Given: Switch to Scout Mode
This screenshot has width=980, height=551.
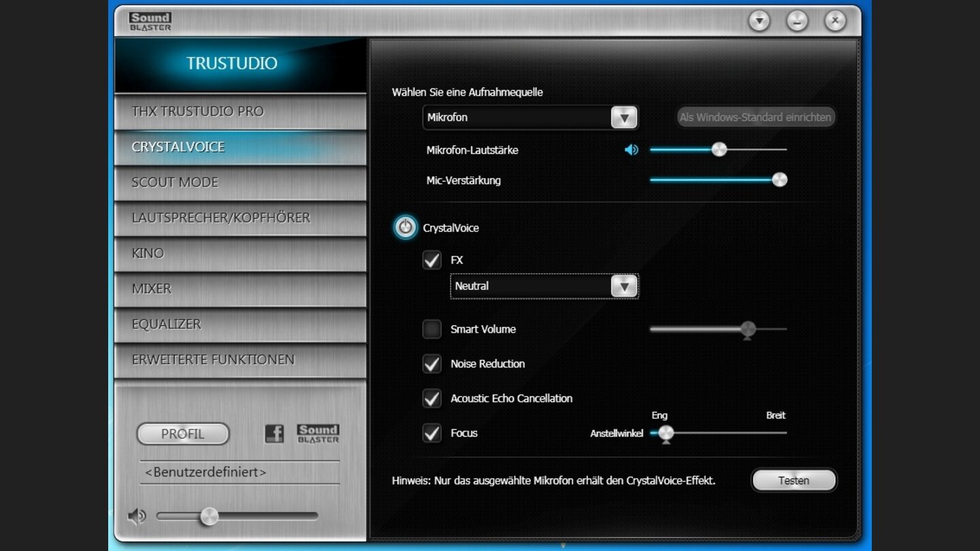Looking at the screenshot, I should point(240,182).
